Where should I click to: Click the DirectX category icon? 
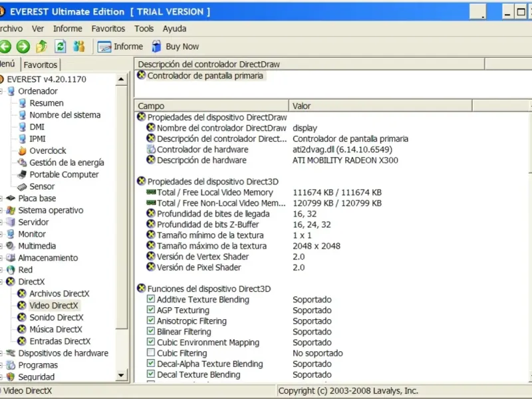(x=11, y=281)
